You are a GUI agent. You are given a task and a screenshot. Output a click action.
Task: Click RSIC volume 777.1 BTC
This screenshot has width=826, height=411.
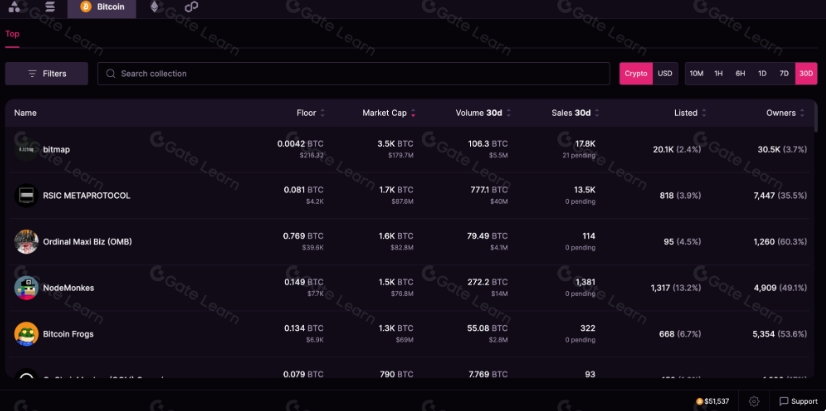click(x=489, y=190)
